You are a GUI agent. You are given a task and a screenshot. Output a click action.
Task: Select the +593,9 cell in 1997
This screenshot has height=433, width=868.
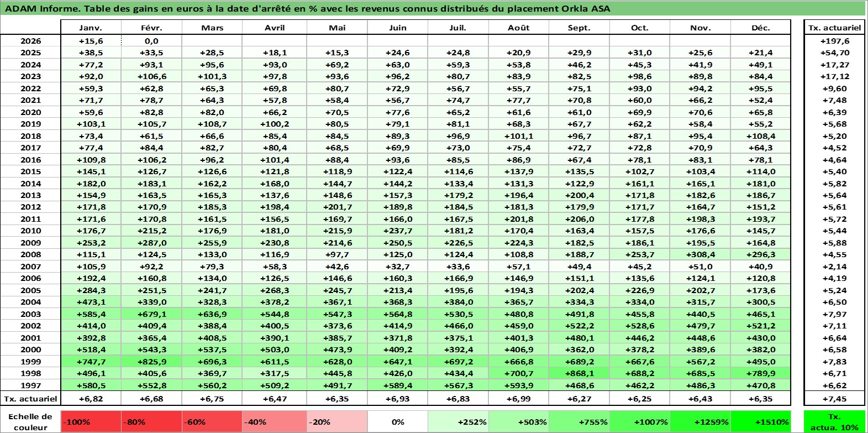coord(518,385)
